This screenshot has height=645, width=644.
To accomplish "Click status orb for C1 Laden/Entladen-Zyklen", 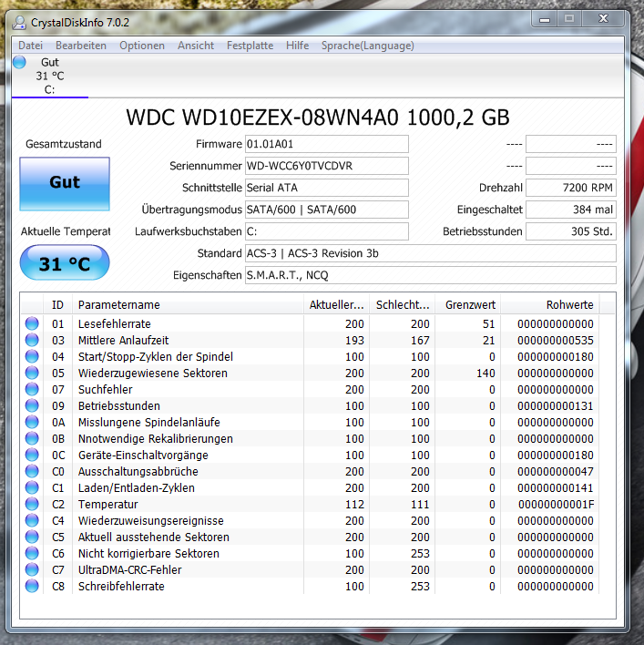I will pos(32,488).
